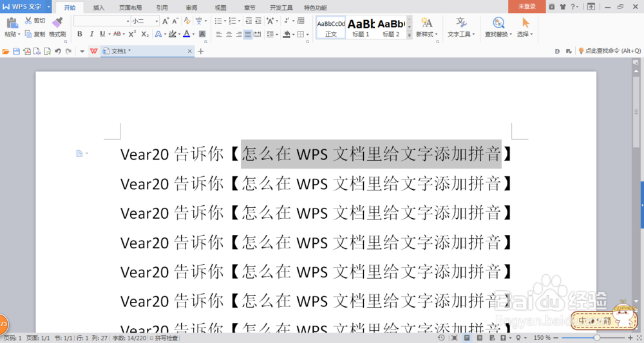Screen dimensions: 644x343
Task: Undo the last action
Action: 58,51
